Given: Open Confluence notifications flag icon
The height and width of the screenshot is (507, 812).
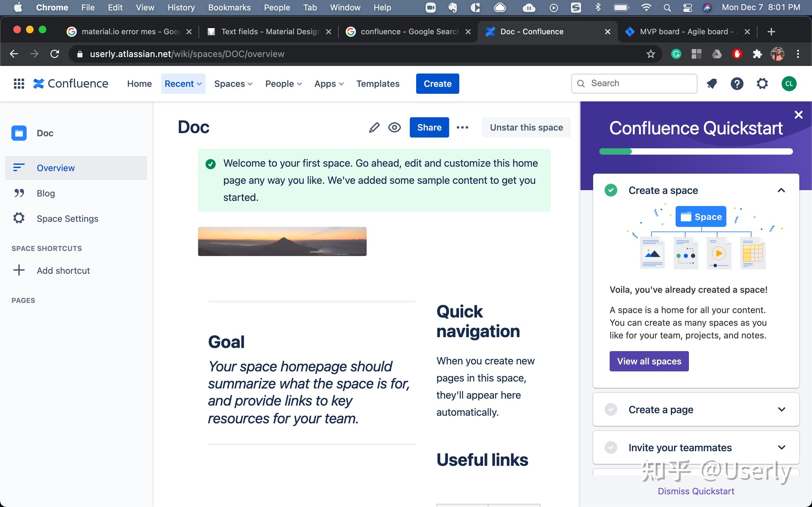Looking at the screenshot, I should [712, 83].
